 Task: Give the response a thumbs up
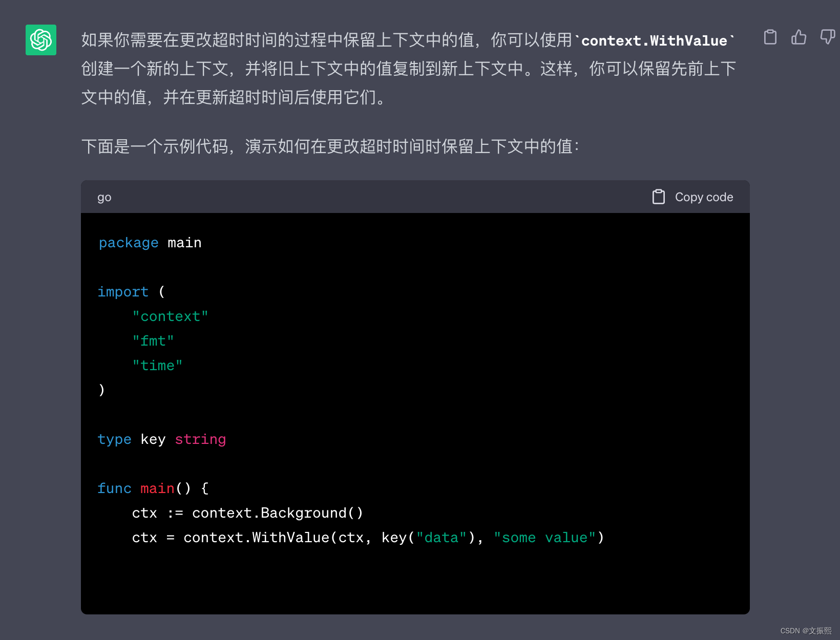pos(799,37)
